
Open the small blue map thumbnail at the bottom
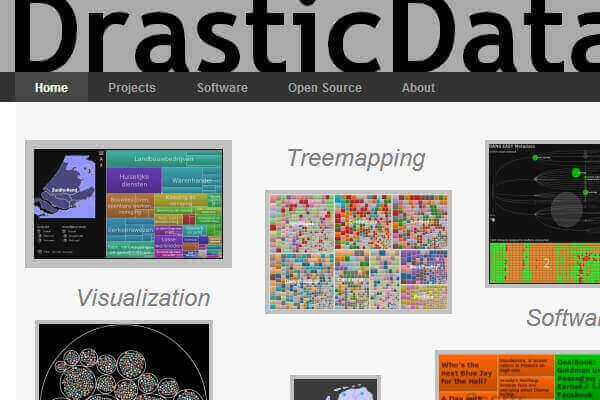point(336,388)
